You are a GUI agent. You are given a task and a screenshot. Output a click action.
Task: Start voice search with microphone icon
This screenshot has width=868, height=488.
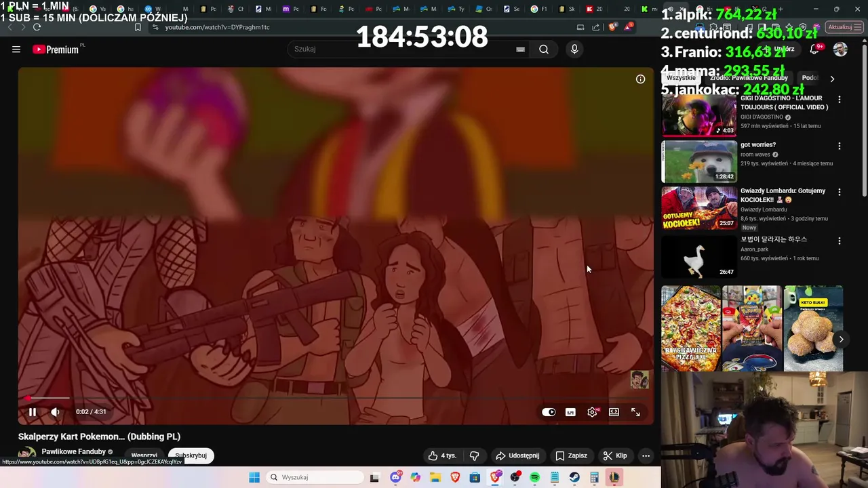pyautogui.click(x=574, y=49)
